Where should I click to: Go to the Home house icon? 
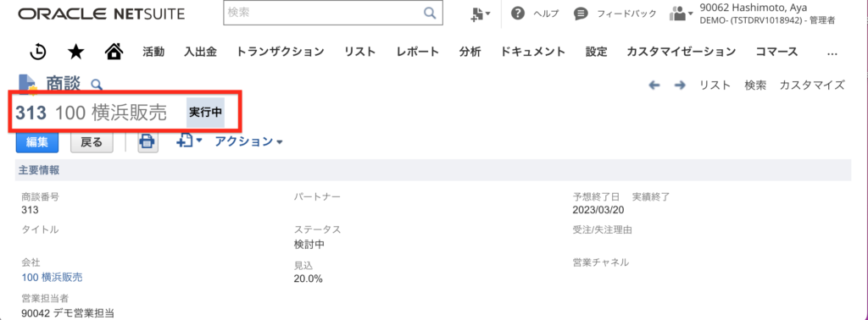point(114,52)
